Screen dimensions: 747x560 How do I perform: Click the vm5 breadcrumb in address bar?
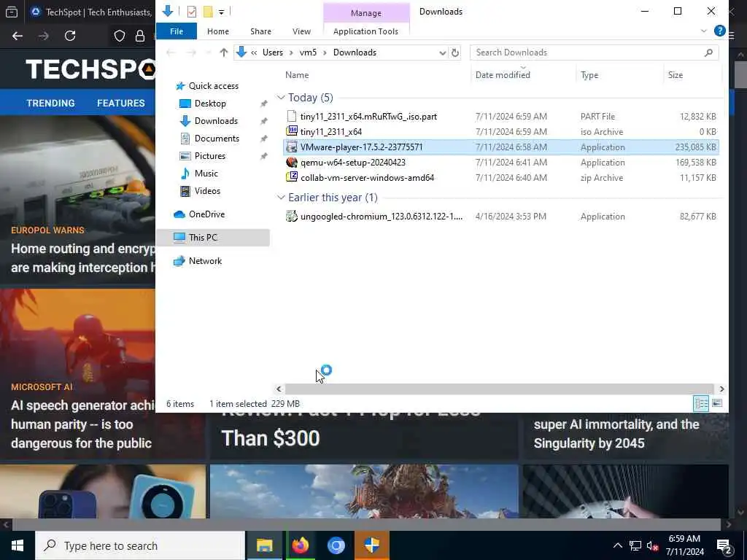click(308, 52)
